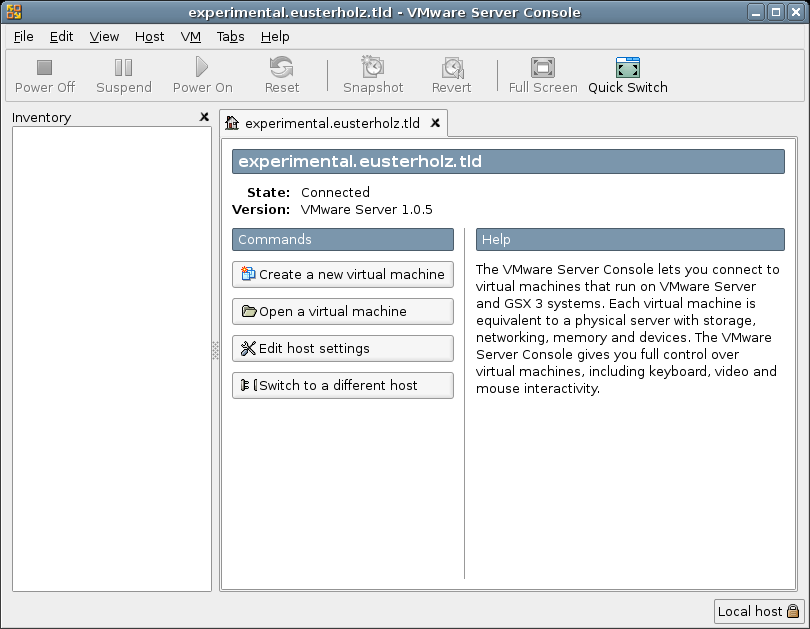Enter Full Screen mode from the toolbar

pyautogui.click(x=543, y=68)
